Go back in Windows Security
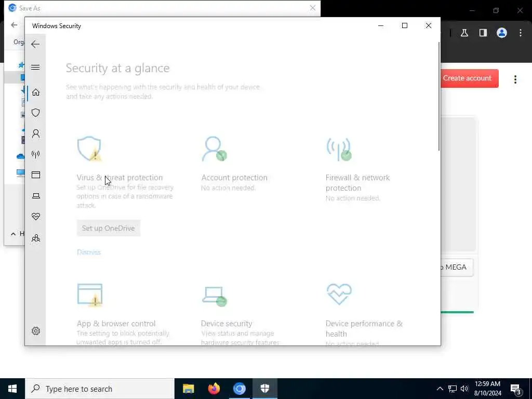 click(35, 44)
